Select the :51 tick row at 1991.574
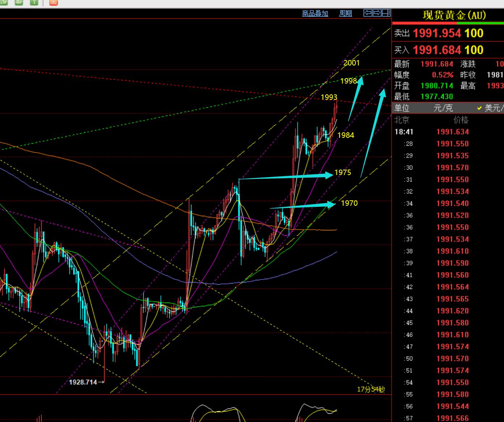The width and height of the screenshot is (504, 422). (x=448, y=370)
